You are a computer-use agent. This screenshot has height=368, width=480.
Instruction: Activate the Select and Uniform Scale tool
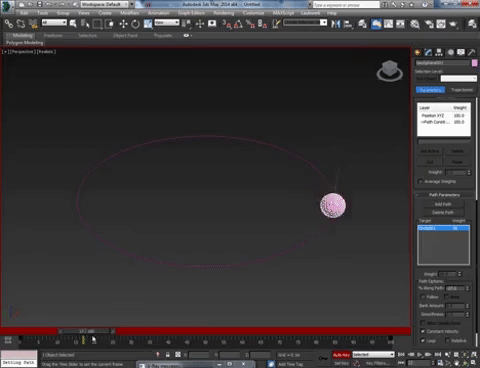[x=148, y=24]
